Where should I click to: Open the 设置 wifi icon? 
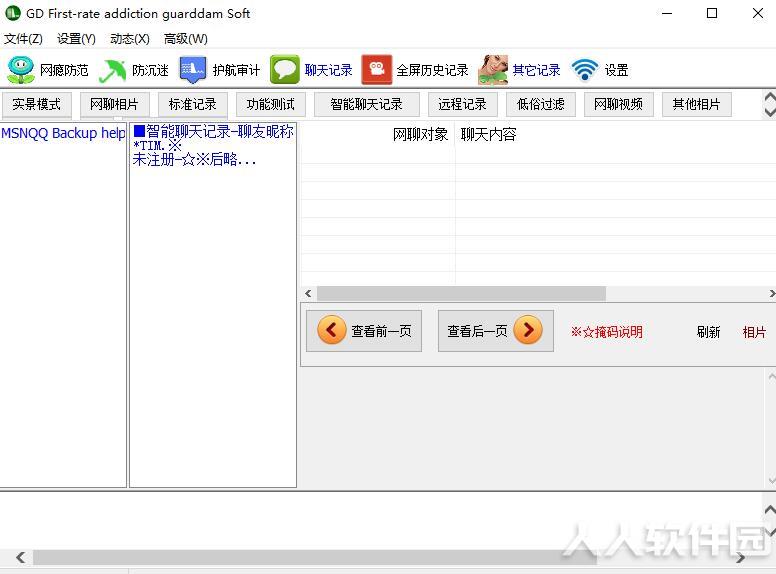pos(585,70)
